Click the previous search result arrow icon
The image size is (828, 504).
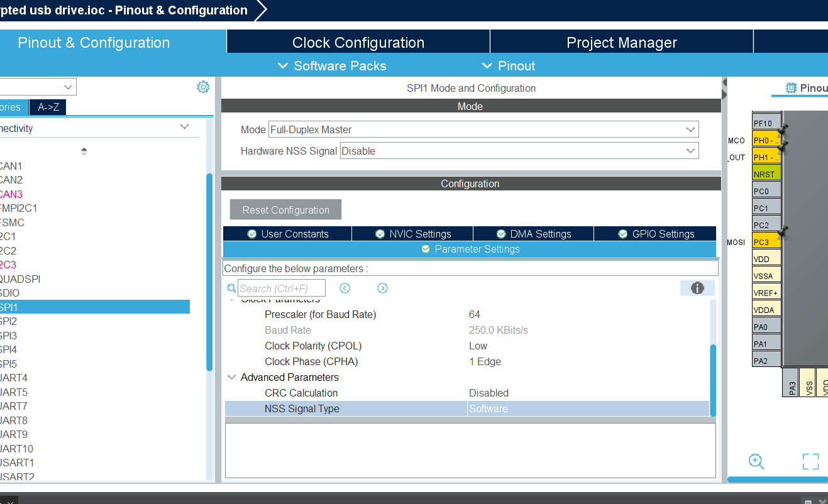345,288
